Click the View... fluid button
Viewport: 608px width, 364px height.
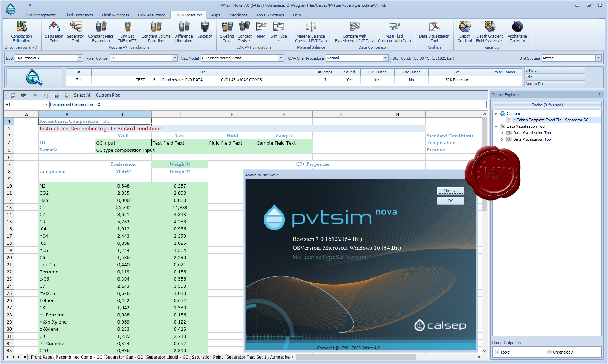click(x=555, y=70)
